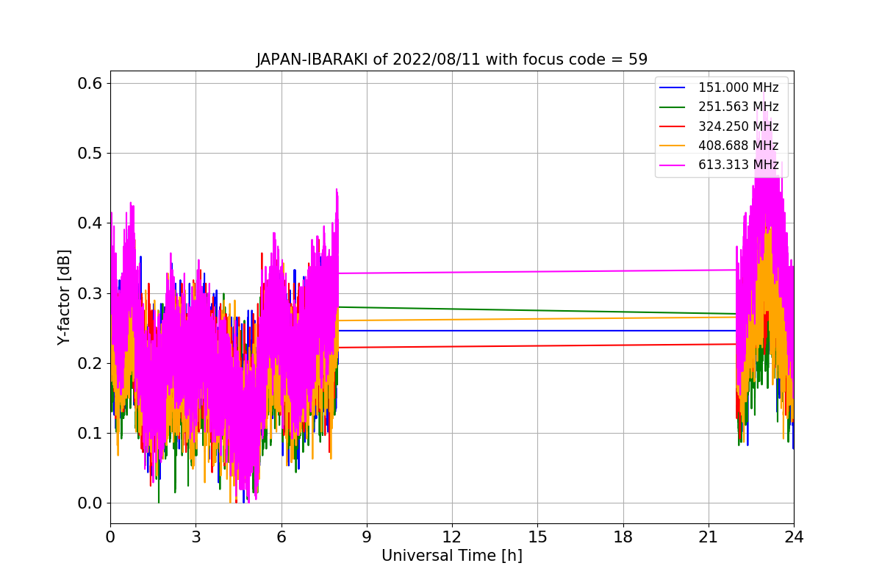This screenshot has width=882, height=588.
Task: Click the blue flat line across the data gap
Action: click(x=537, y=331)
